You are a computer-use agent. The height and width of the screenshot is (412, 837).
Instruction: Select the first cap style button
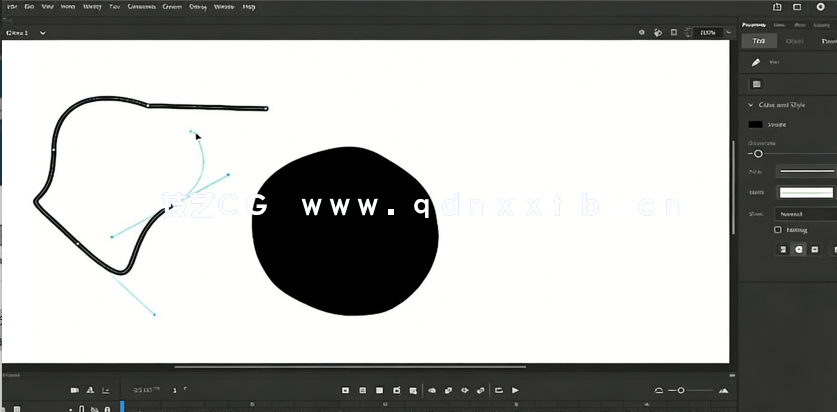[x=783, y=249]
